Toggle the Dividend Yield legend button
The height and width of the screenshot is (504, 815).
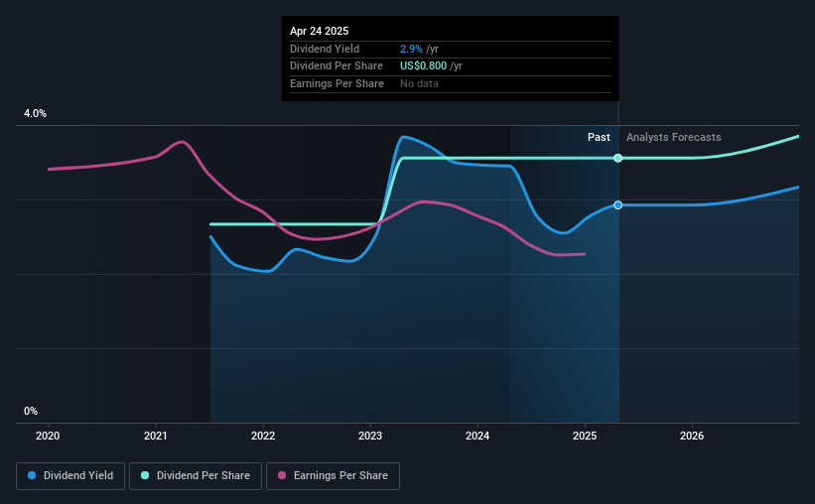70,476
